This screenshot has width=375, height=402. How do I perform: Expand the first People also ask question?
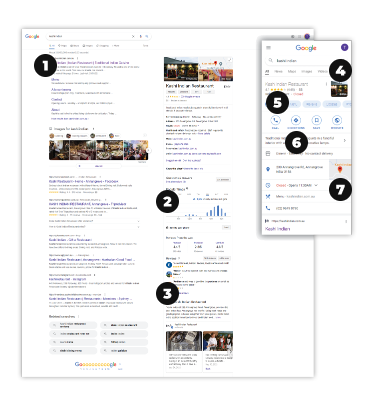(94, 221)
